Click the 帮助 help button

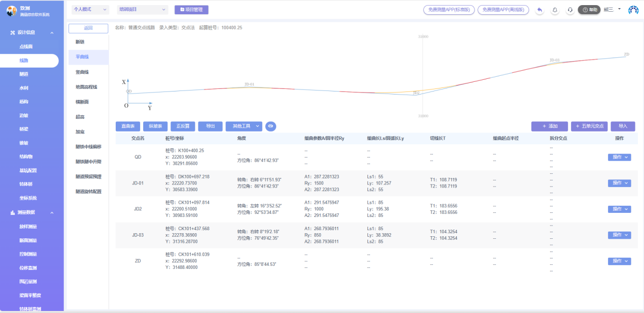[589, 10]
